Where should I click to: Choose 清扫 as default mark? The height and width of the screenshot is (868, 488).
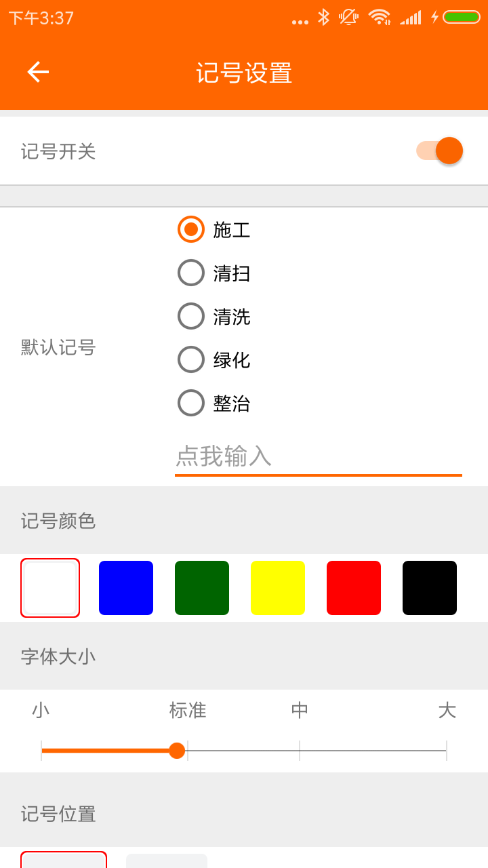[191, 273]
